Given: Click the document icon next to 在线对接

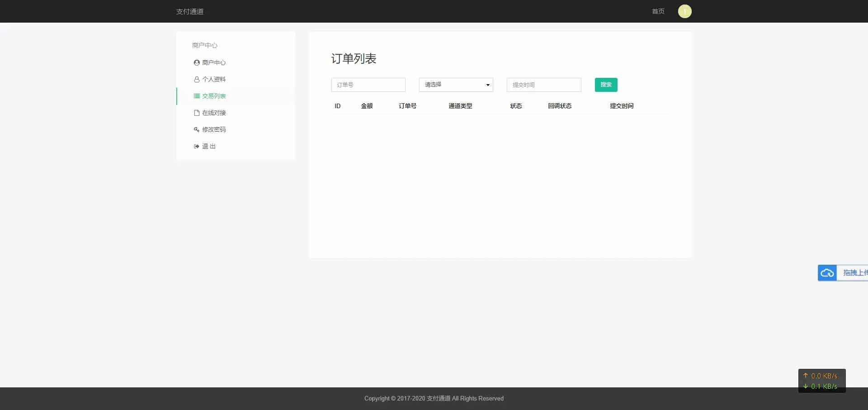Looking at the screenshot, I should coord(196,113).
